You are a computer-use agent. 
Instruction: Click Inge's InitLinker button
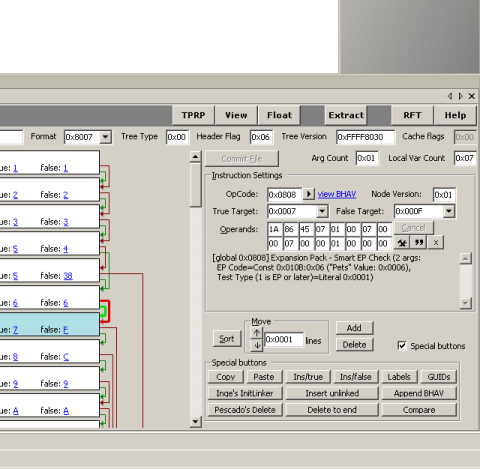pyautogui.click(x=245, y=393)
